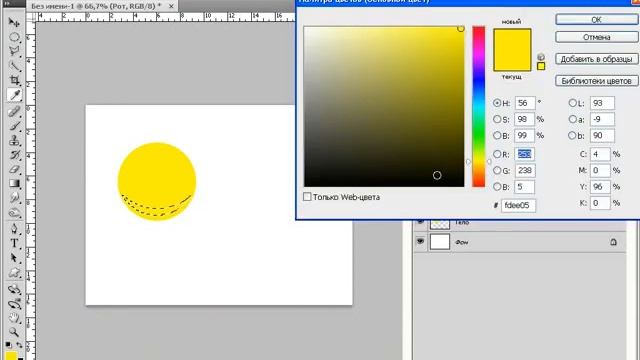Viewport: 640px width, 360px height.
Task: Click the S value field showing 98
Action: [x=524, y=119]
